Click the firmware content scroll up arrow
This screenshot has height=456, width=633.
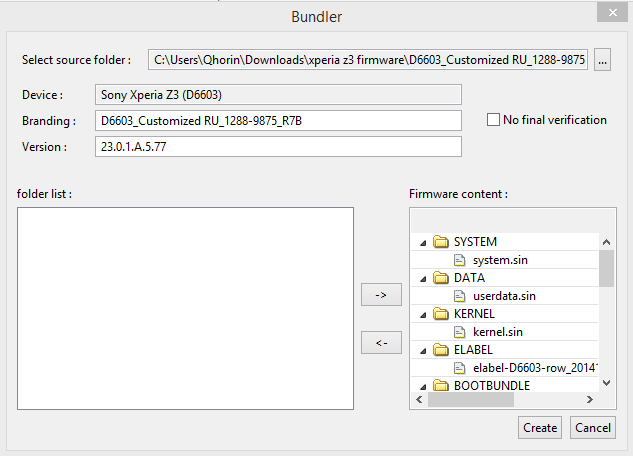tap(606, 242)
